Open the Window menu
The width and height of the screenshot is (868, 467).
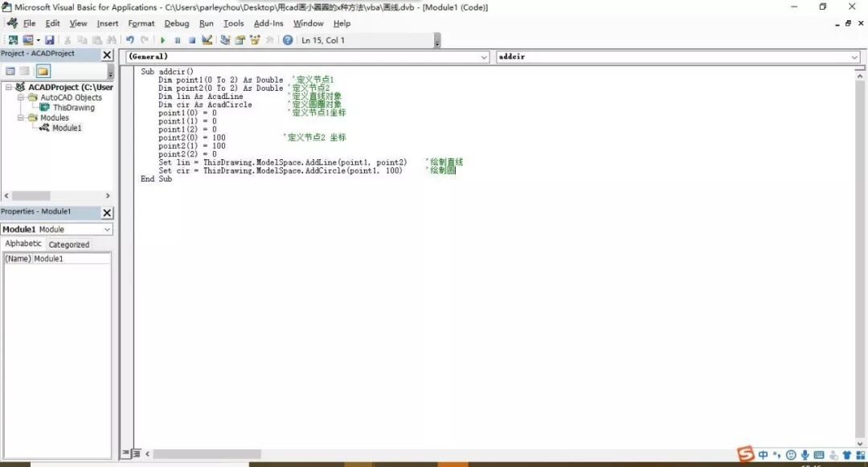(x=309, y=23)
